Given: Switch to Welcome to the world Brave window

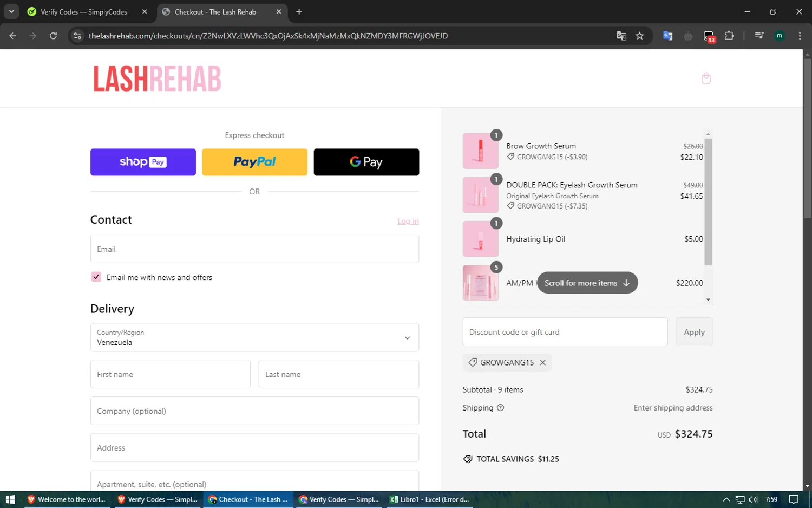Looking at the screenshot, I should (66, 499).
